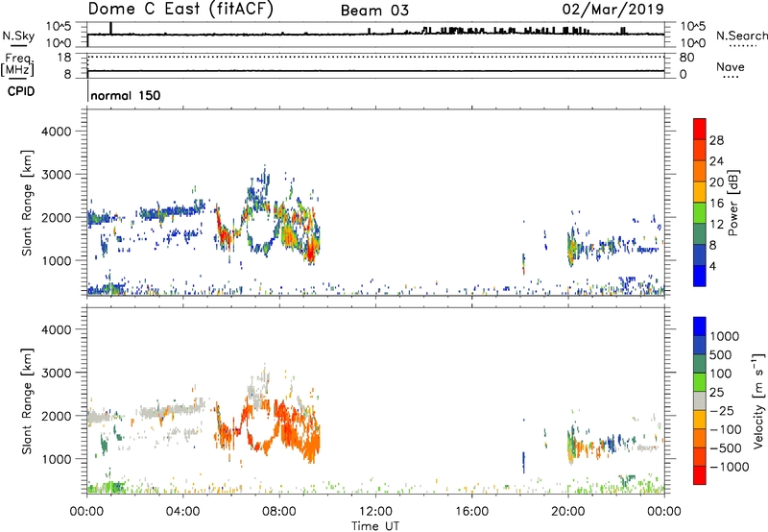Click the '80' Nave axis tick
This screenshot has width=768, height=532.
[x=686, y=58]
